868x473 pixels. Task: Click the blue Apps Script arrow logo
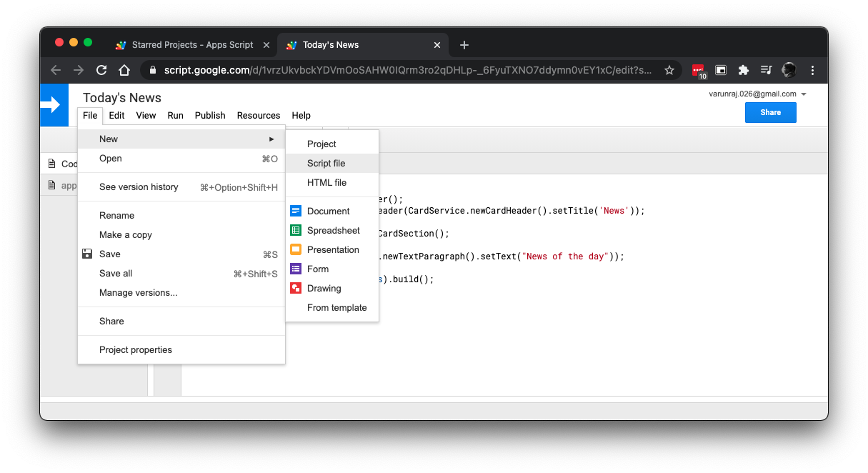(x=54, y=105)
